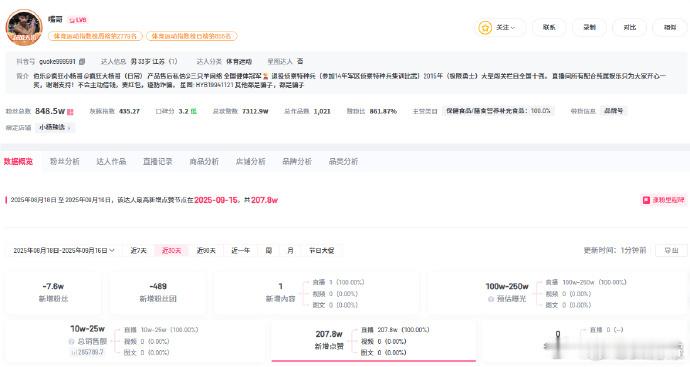The width and height of the screenshot is (690, 367).
Task: Open the 直播记录 tab
Action: (158, 161)
